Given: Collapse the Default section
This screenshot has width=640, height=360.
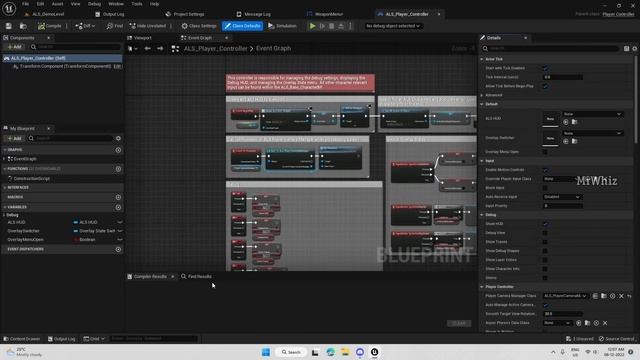Looking at the screenshot, I should click(482, 104).
